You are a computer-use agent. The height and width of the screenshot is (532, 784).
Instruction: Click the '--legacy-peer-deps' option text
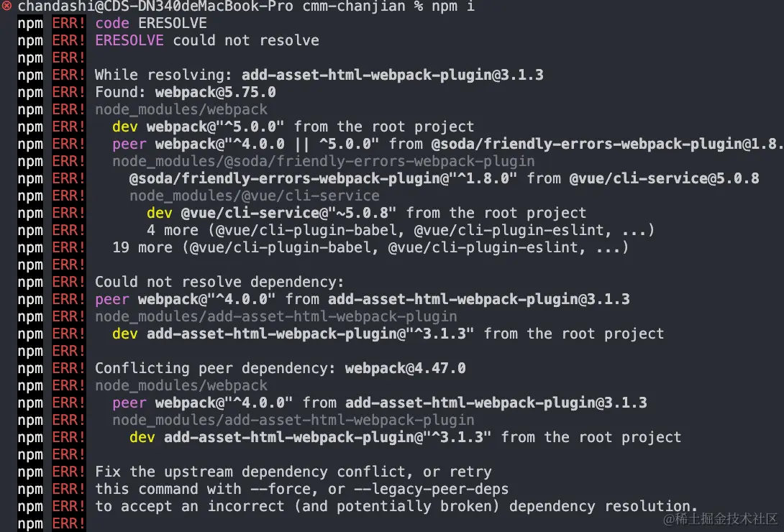[431, 490]
